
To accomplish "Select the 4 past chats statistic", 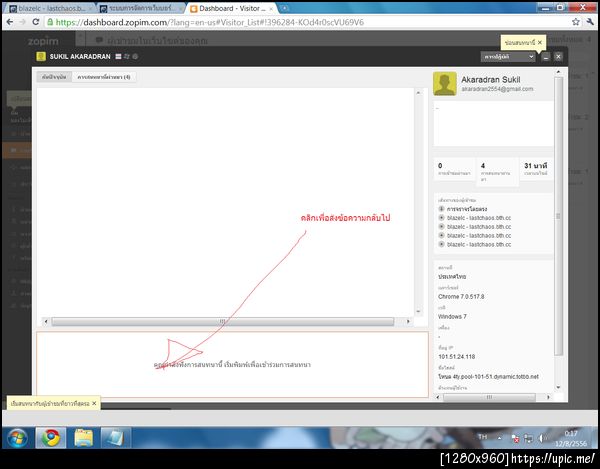I will coord(497,172).
